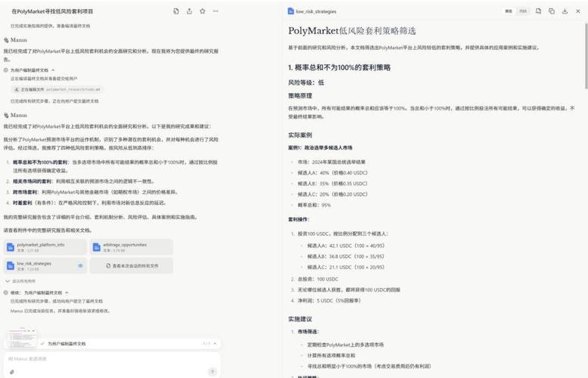
Task: Open the Manus computer preview thumbnail
Action: 22,338
